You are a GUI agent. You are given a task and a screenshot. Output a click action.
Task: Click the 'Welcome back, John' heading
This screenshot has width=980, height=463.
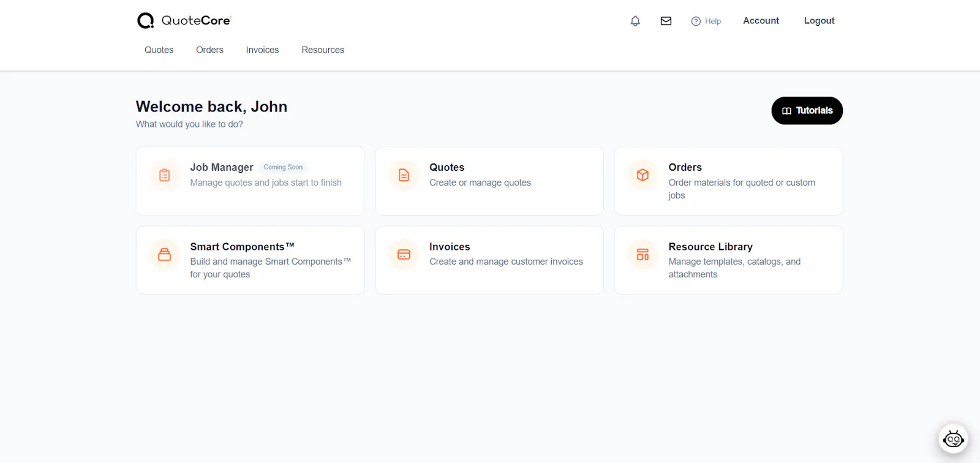pos(211,107)
